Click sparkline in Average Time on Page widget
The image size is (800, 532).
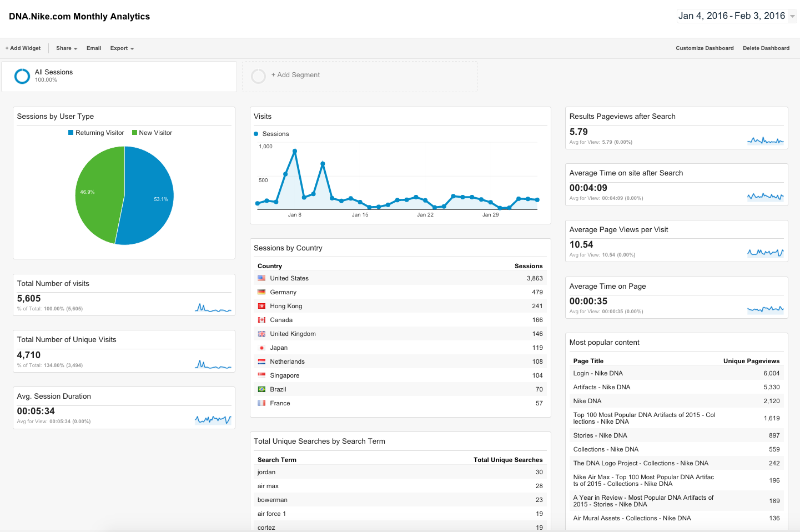[x=766, y=309]
